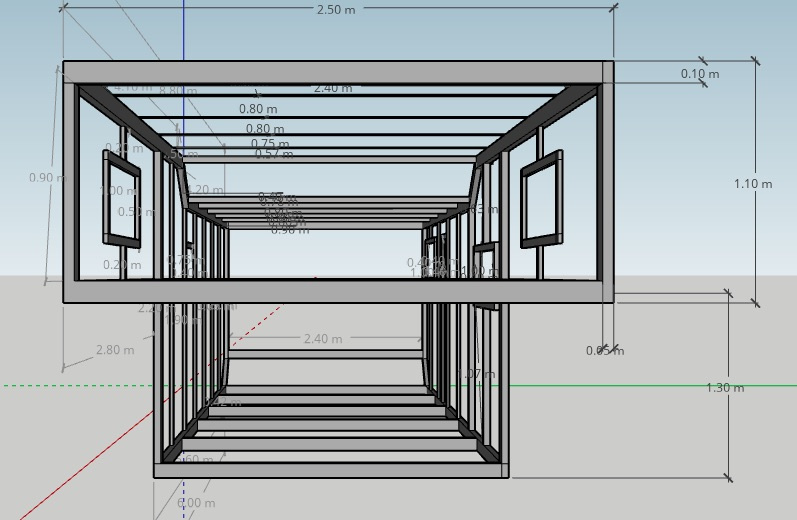Viewport: 797px width, 520px height.
Task: Select the 0.05 m dimension label
Action: point(605,351)
